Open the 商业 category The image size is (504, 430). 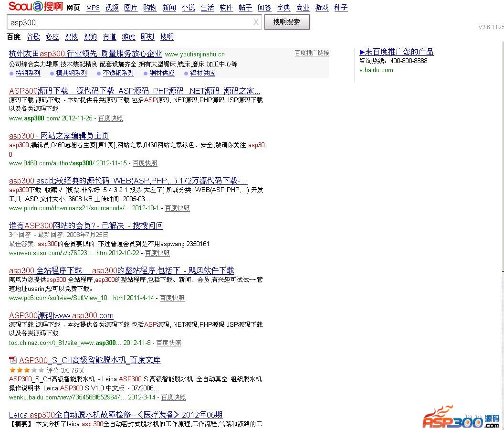pos(303,8)
